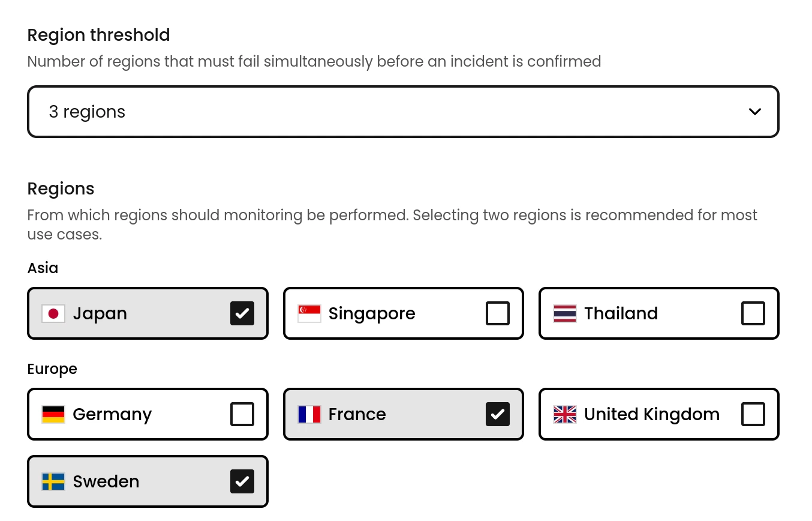The width and height of the screenshot is (812, 521).
Task: Click the United Kingdom flag icon
Action: coord(564,414)
